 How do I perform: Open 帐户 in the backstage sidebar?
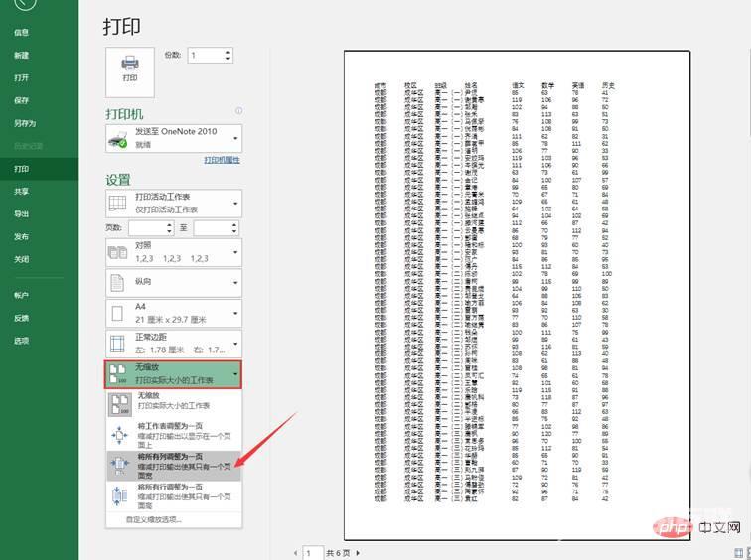[x=21, y=295]
